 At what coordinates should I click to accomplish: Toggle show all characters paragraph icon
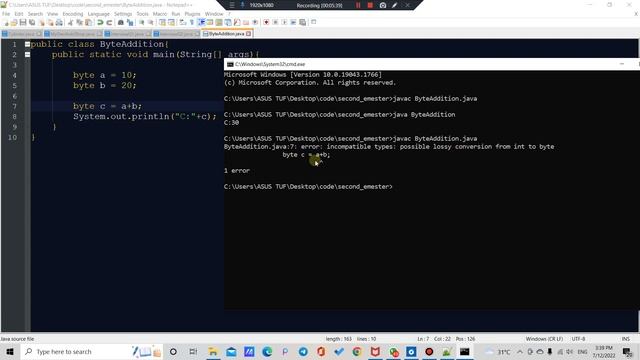tap(191, 22)
